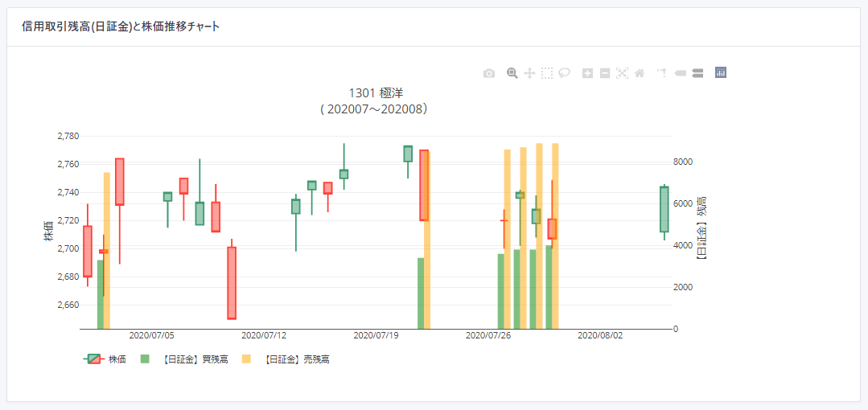The width and height of the screenshot is (868, 410).
Task: Pick the Lasso Select tool
Action: [x=565, y=73]
